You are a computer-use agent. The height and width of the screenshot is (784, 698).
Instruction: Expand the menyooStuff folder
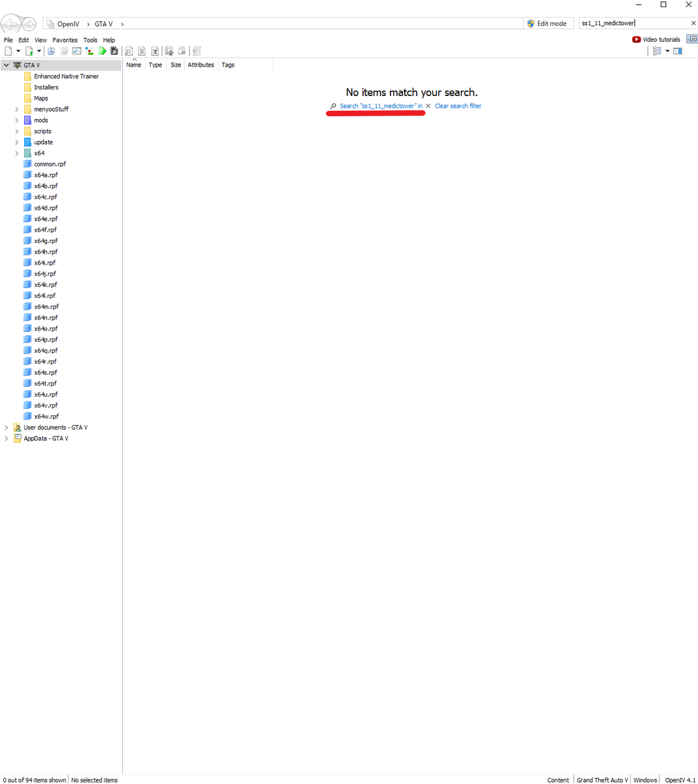pyautogui.click(x=17, y=109)
